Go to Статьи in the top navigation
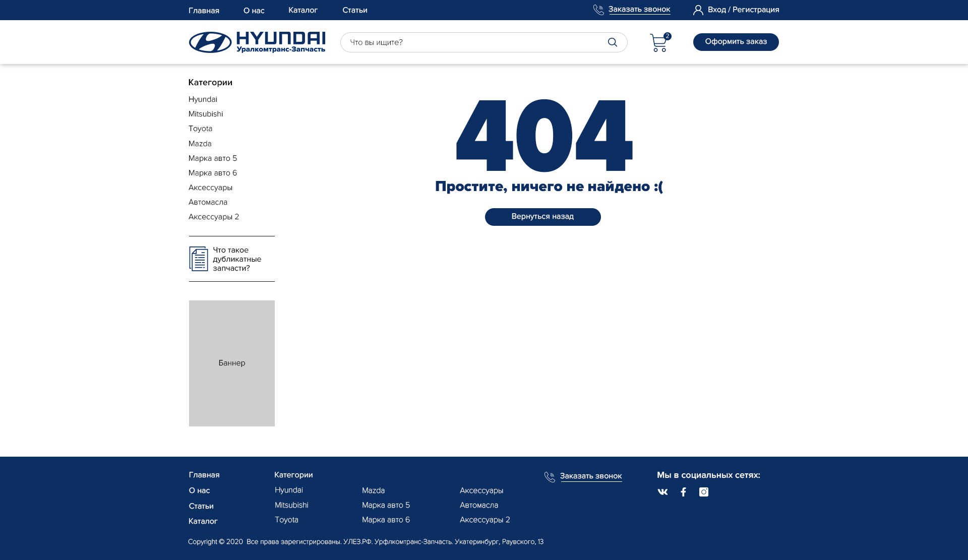This screenshot has height=560, width=968. coord(354,10)
